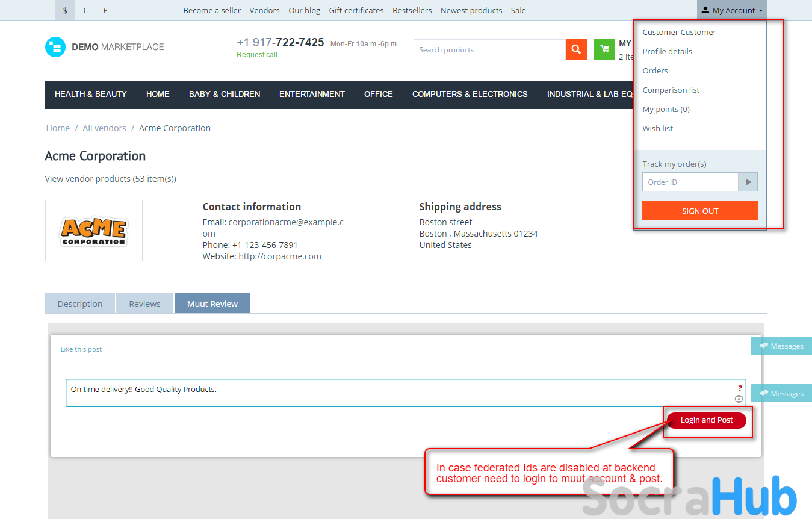Image resolution: width=812 pixels, height=519 pixels.
Task: Open the Description tab
Action: click(x=80, y=304)
